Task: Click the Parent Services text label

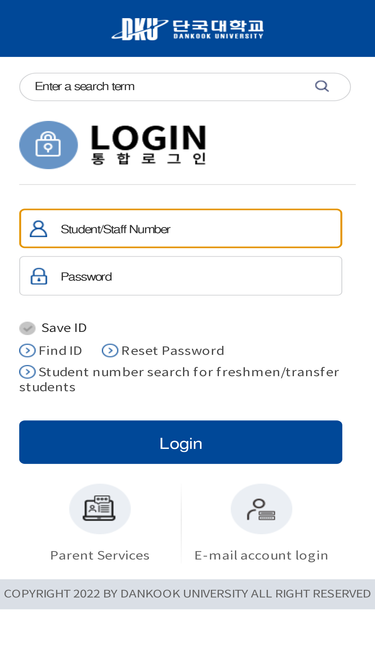Action: [100, 556]
